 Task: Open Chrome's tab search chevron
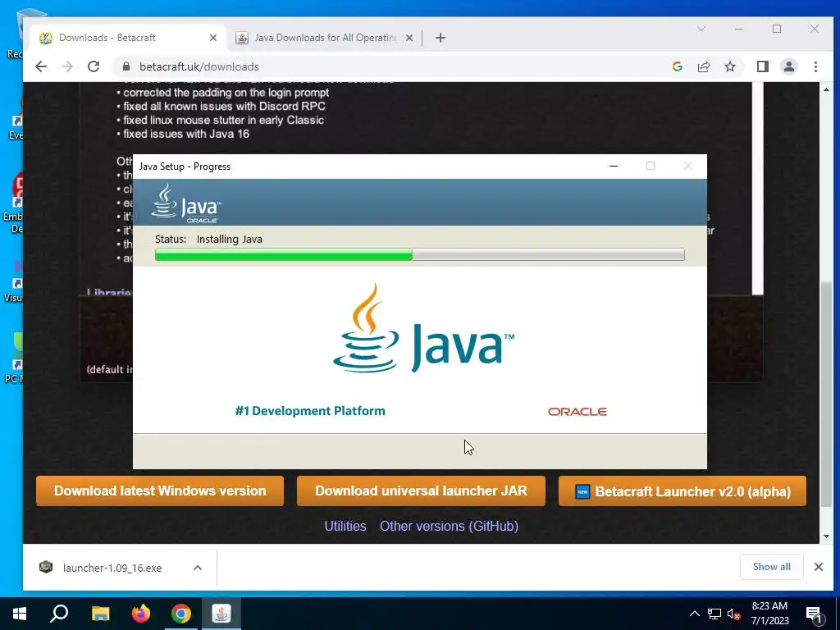tap(701, 29)
